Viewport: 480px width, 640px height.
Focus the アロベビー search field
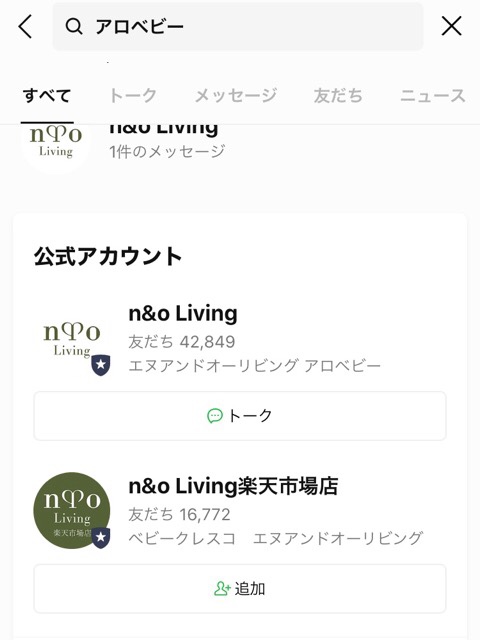pyautogui.click(x=238, y=27)
